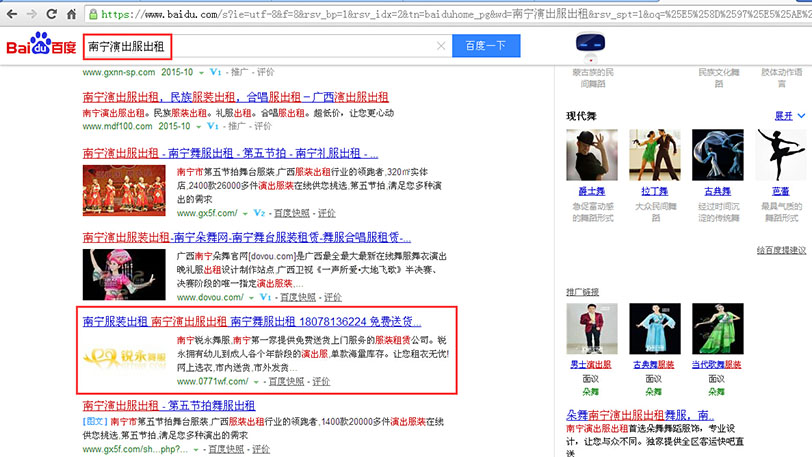Open the 爵士舞 link

click(x=591, y=191)
